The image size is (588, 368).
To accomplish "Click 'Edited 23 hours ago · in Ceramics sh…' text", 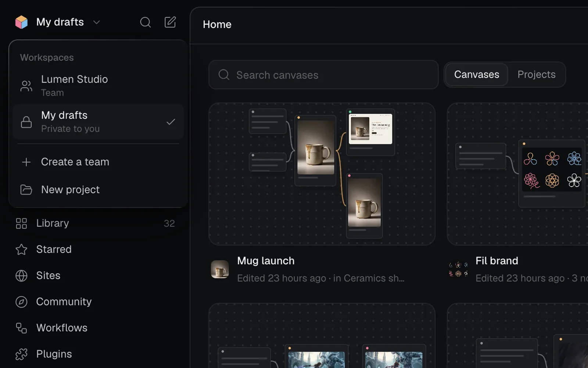I will point(321,278).
